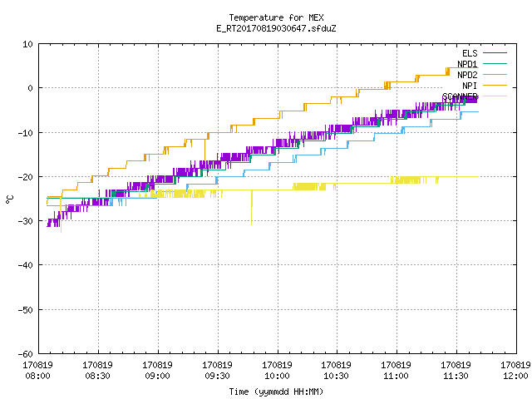This screenshot has height=399, width=532.
Task: Click the x-axis tick label 10:30
Action: tap(336, 376)
